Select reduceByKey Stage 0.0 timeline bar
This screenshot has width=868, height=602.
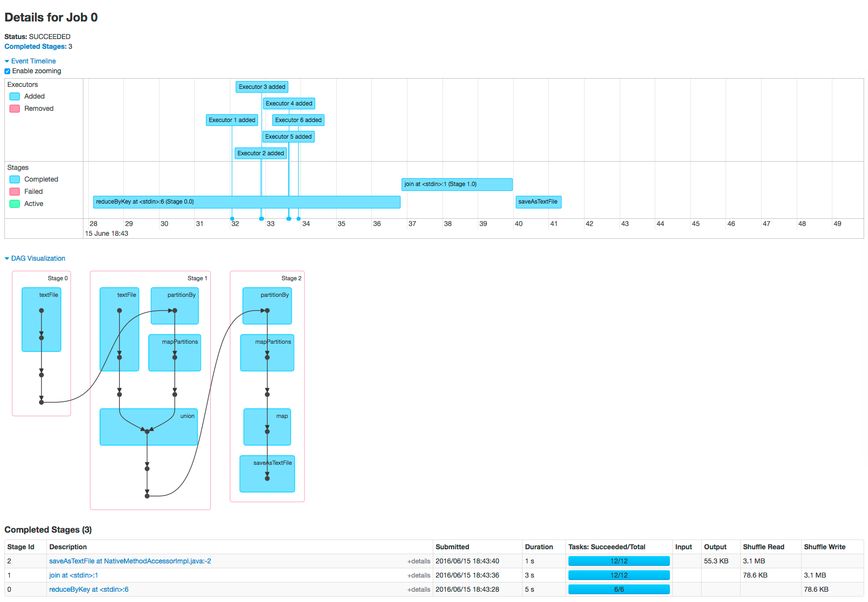coord(246,202)
